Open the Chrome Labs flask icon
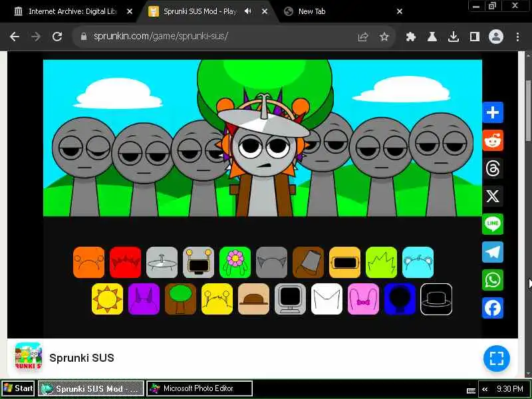Image resolution: width=532 pixels, height=399 pixels. pos(432,37)
